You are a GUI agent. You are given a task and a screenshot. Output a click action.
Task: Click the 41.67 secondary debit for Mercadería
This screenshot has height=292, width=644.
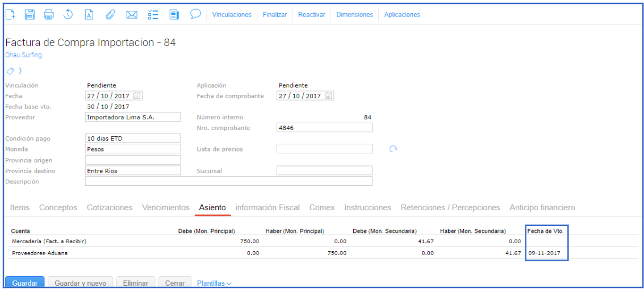426,241
